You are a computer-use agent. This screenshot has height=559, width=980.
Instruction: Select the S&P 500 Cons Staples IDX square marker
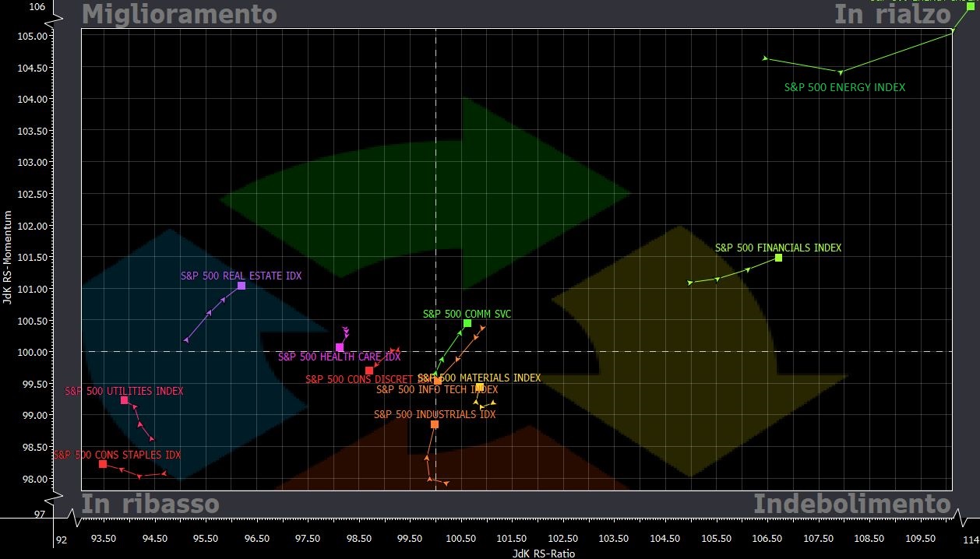tap(103, 464)
